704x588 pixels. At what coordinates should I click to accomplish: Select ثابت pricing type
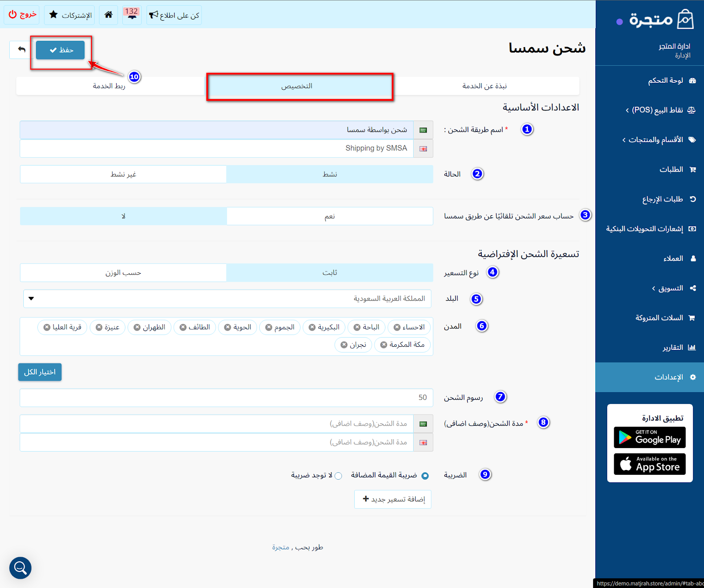click(x=330, y=273)
